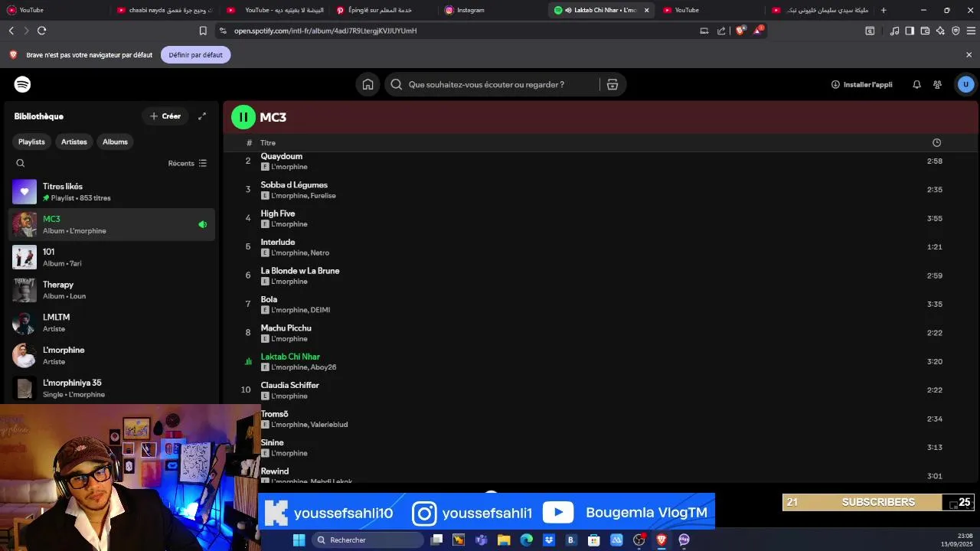Open the Brave Shields lion icon
This screenshot has width=980, height=551.
coord(740,31)
